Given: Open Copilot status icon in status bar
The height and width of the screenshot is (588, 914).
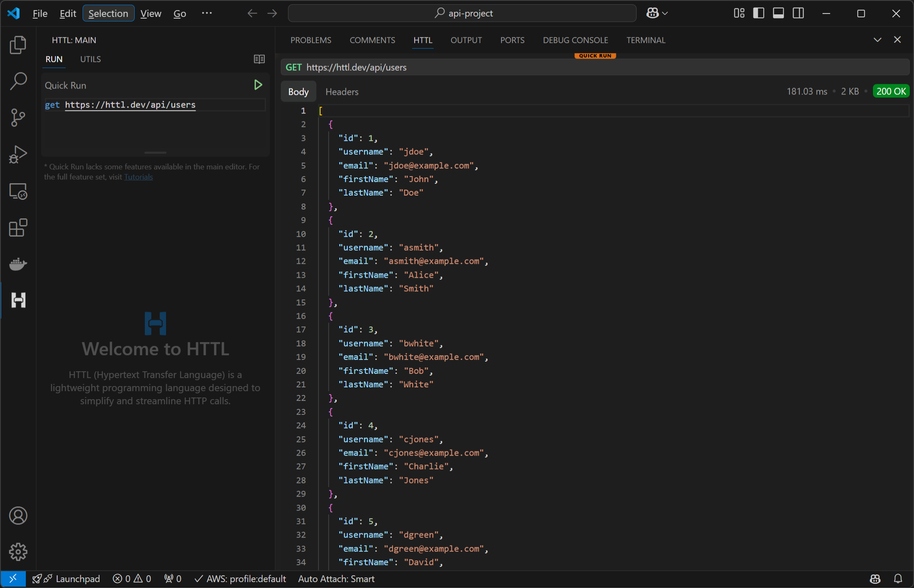Looking at the screenshot, I should (x=875, y=579).
